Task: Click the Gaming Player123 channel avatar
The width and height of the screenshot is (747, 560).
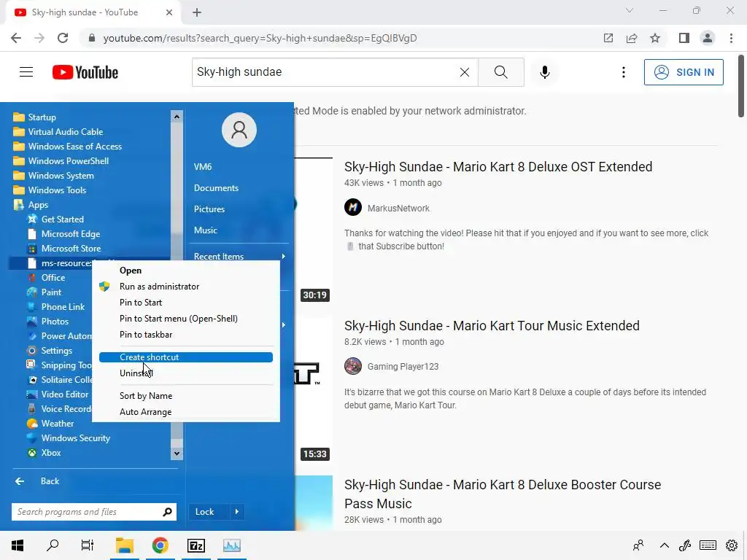Action: click(353, 366)
